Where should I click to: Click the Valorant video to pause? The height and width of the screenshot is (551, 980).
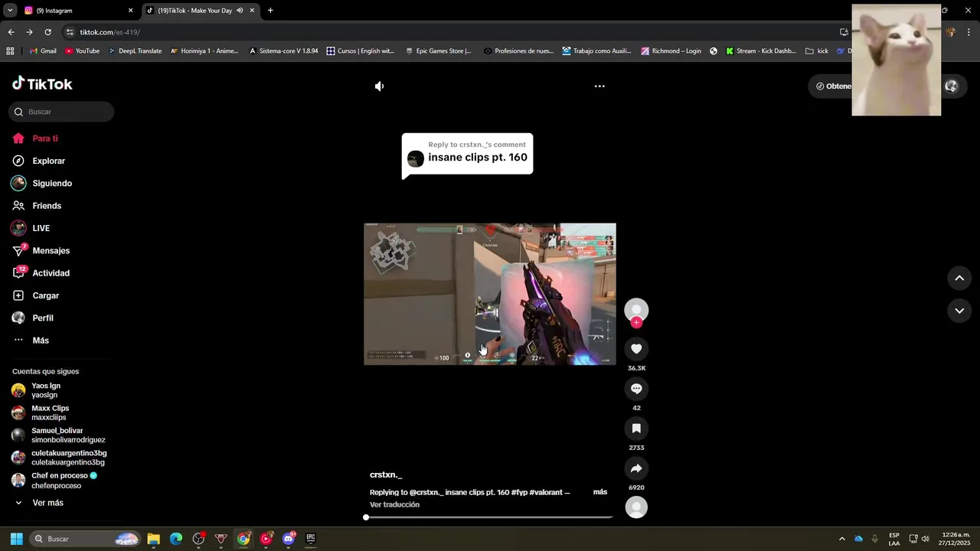click(x=490, y=294)
